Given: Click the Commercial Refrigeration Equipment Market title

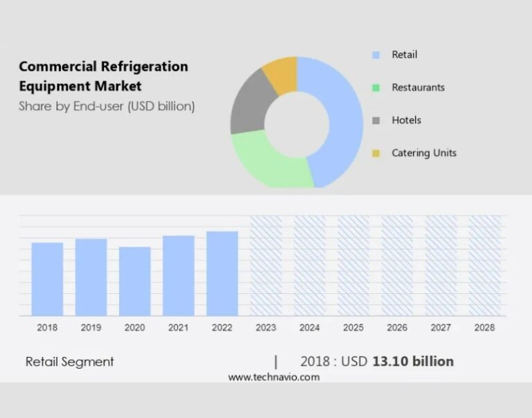Looking at the screenshot, I should point(103,76).
